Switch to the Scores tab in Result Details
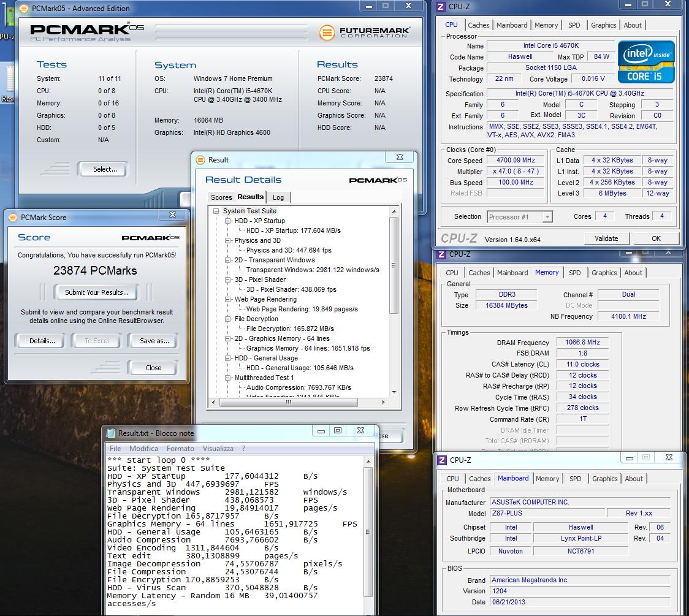 click(221, 198)
